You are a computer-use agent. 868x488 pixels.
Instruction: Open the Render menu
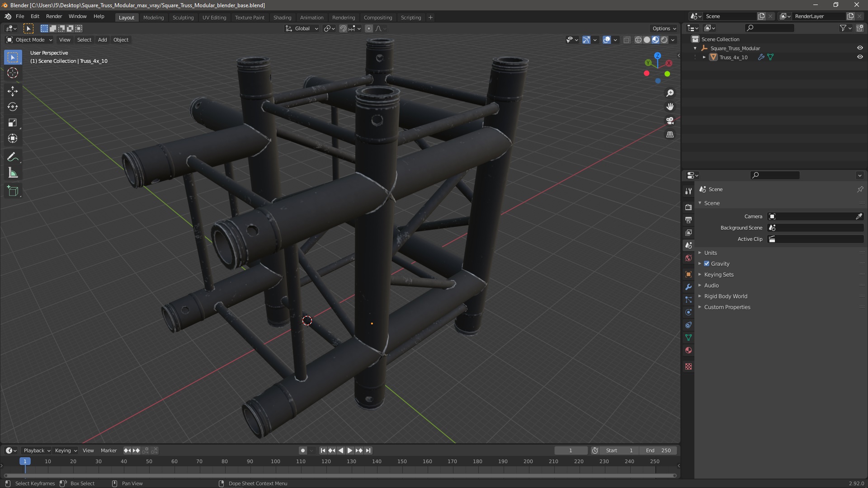coord(54,16)
